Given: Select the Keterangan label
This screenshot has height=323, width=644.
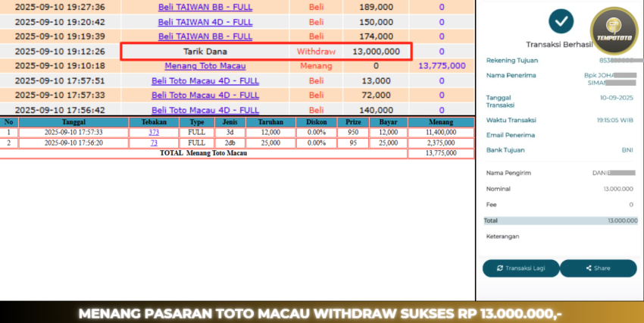Looking at the screenshot, I should 503,237.
